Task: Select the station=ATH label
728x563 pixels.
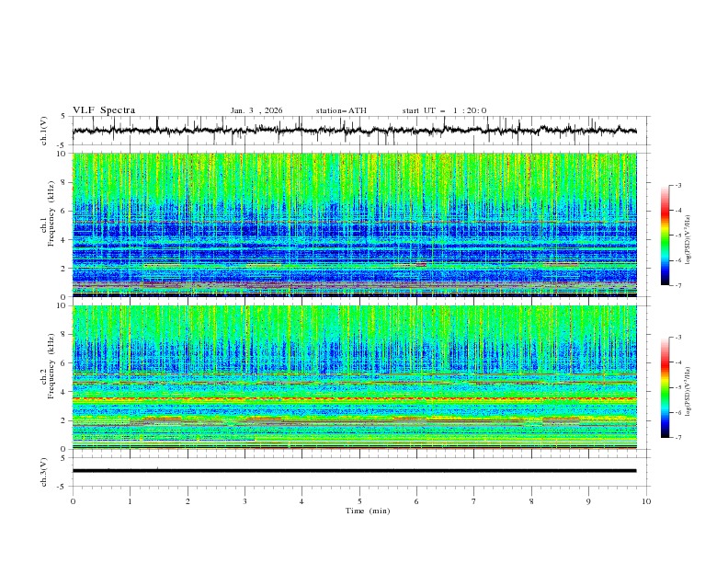Action: [x=341, y=110]
